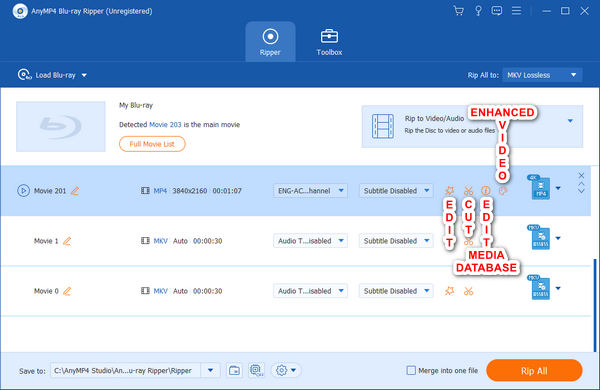
Task: Click the MKV output format icon for Movie 0
Action: pyautogui.click(x=539, y=287)
